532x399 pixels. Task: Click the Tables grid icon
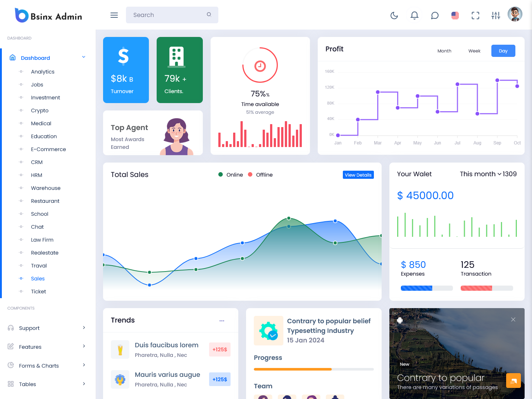tap(11, 384)
